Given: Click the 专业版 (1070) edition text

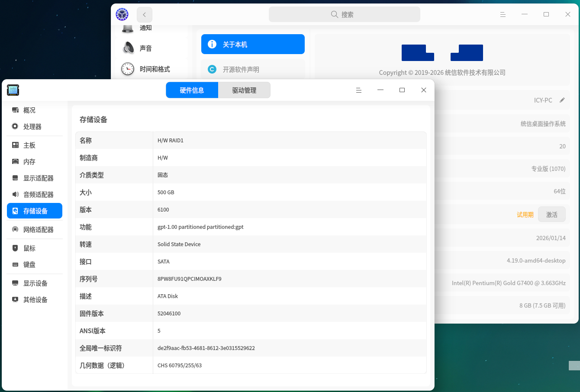Looking at the screenshot, I should [x=548, y=169].
